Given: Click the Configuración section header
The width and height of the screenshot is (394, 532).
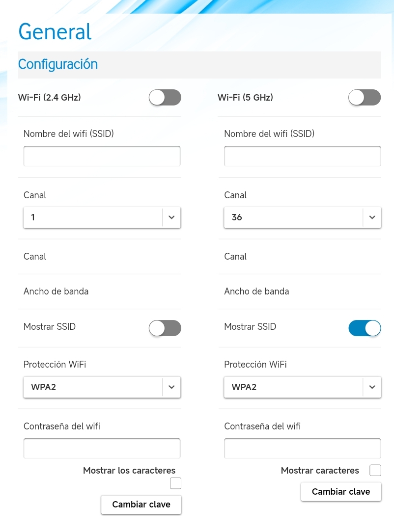Looking at the screenshot, I should (x=58, y=64).
